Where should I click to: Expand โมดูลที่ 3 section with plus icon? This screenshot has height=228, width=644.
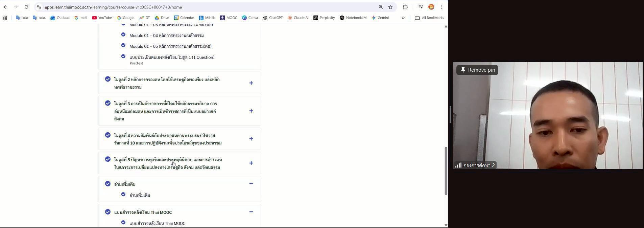[x=251, y=111]
